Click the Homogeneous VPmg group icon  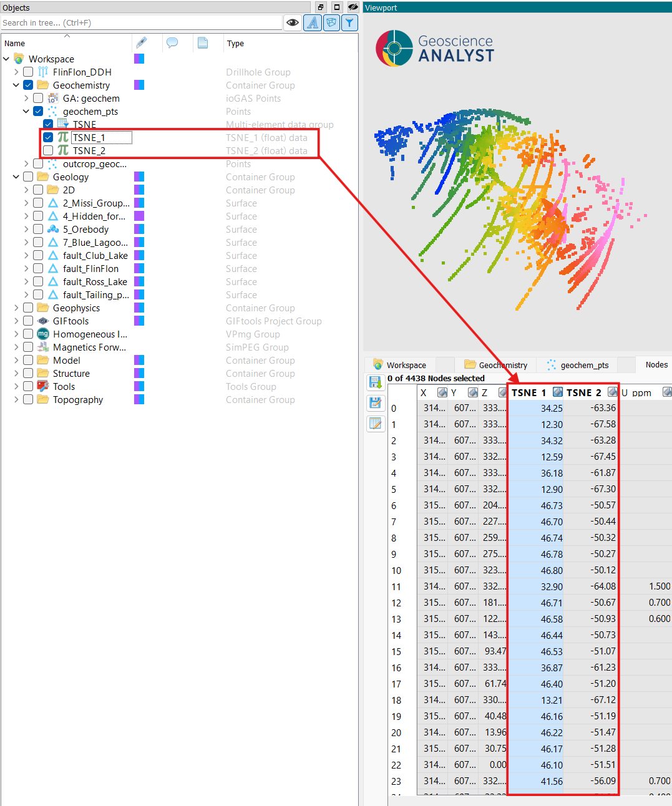tap(43, 334)
